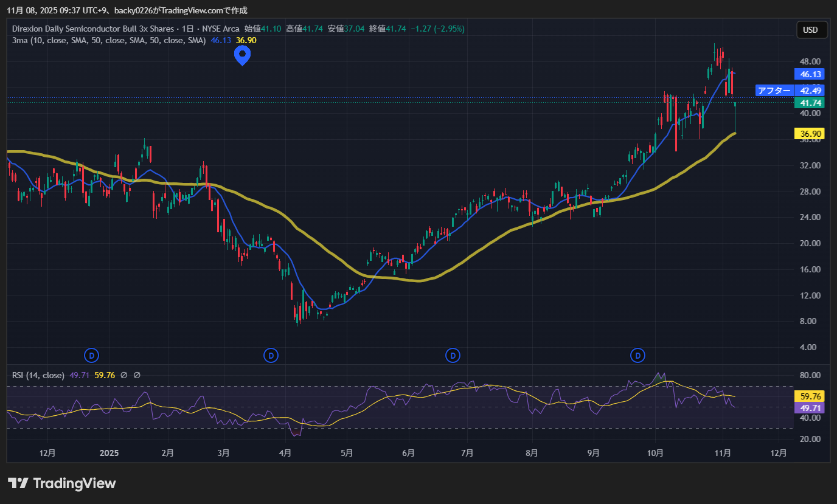Viewport: 837px width, 504px height.
Task: Click the green 41.74 last price label
Action: (x=811, y=103)
